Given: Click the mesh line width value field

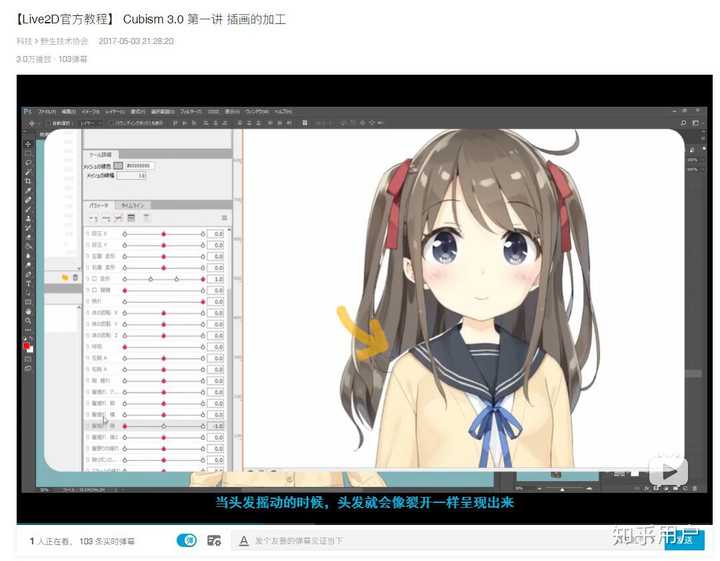Looking at the screenshot, I should click(x=132, y=175).
